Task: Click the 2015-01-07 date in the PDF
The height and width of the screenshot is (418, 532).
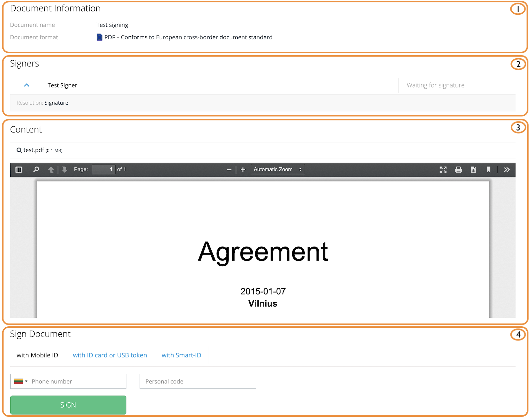Action: click(263, 291)
